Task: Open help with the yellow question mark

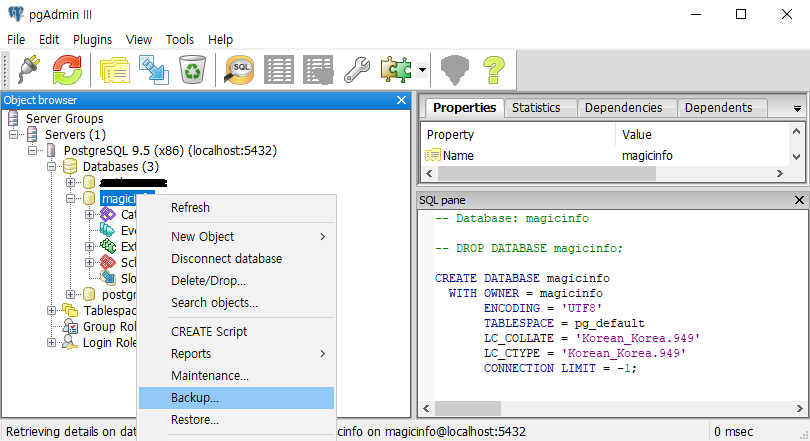Action: [494, 70]
